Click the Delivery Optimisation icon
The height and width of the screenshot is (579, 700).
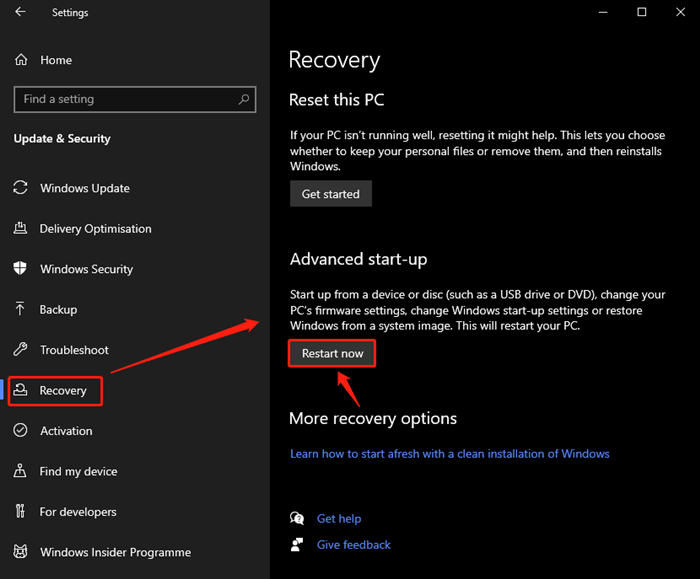(20, 228)
